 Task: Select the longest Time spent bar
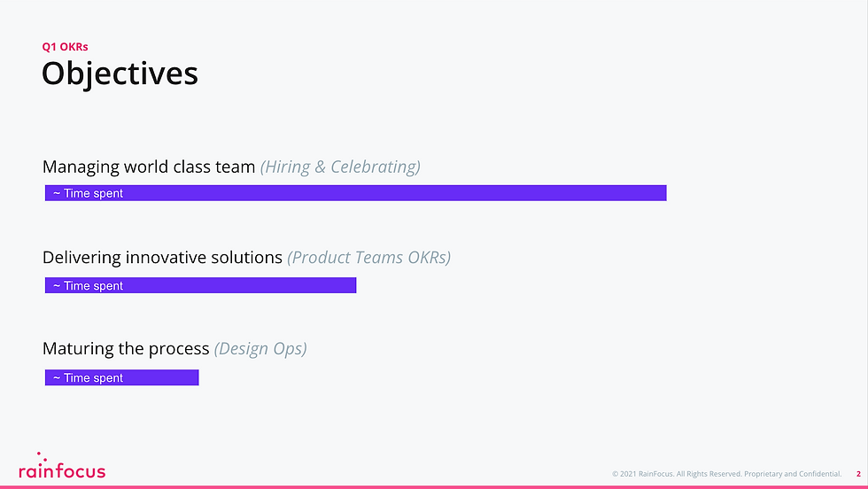(x=355, y=193)
